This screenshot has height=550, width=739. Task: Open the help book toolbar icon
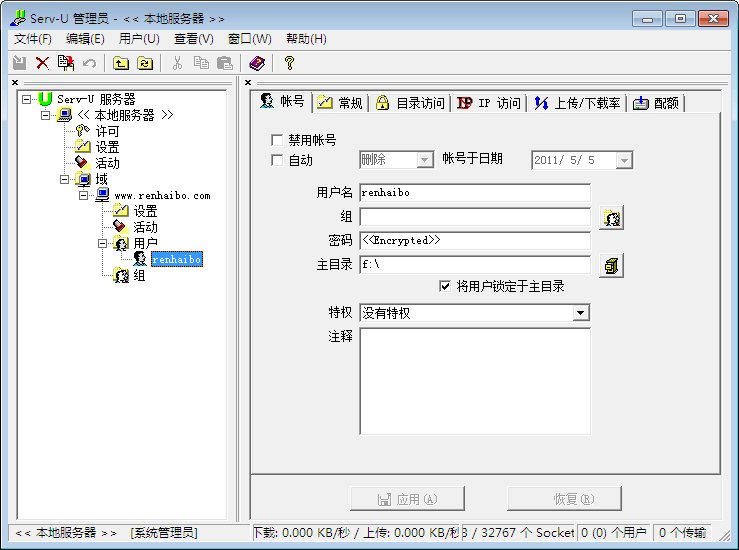point(257,63)
